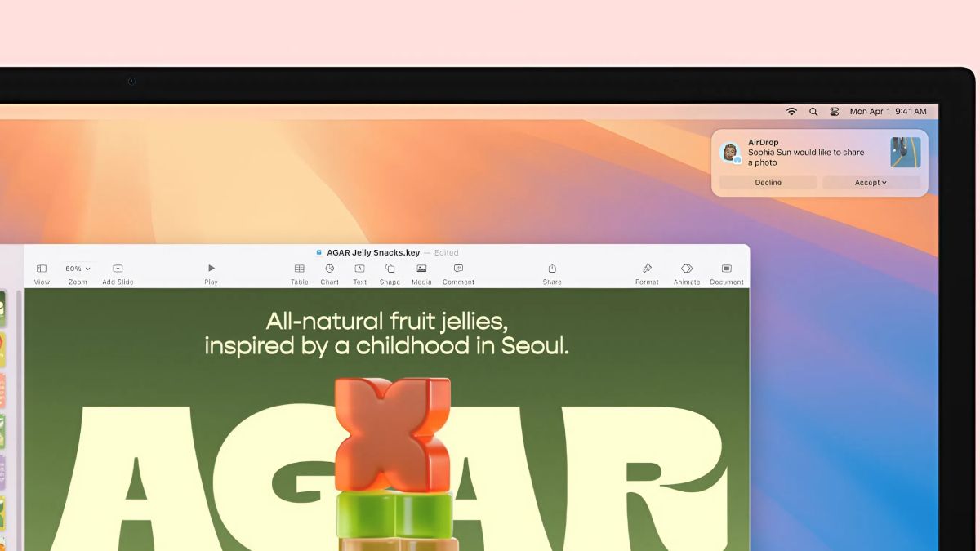This screenshot has height=551, width=980.
Task: Open the View sidebar options in Keynote
Action: pyautogui.click(x=42, y=273)
